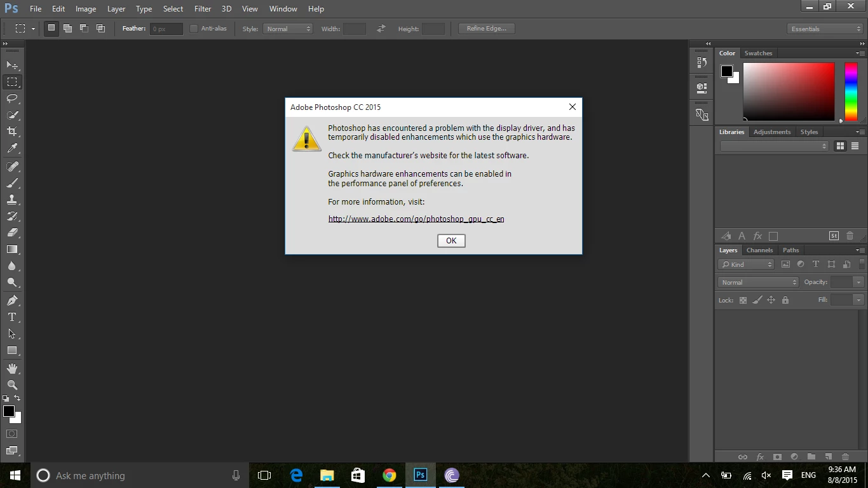Image resolution: width=868 pixels, height=488 pixels.
Task: Click OK in the warning dialog
Action: pyautogui.click(x=451, y=241)
